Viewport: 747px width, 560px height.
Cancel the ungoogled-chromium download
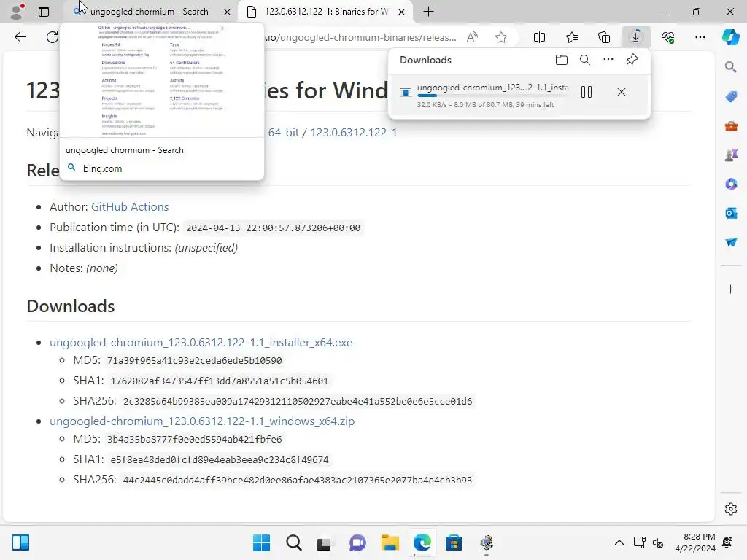pyautogui.click(x=622, y=92)
